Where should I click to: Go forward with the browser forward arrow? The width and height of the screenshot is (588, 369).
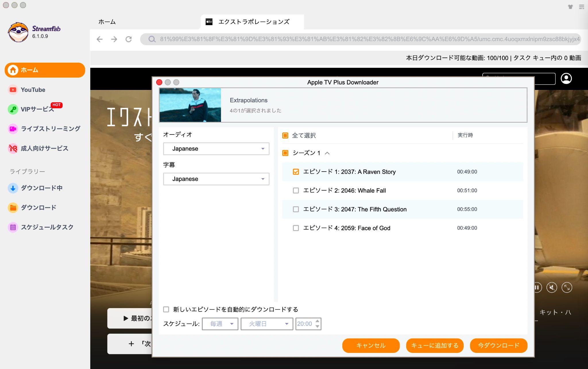[x=114, y=39]
